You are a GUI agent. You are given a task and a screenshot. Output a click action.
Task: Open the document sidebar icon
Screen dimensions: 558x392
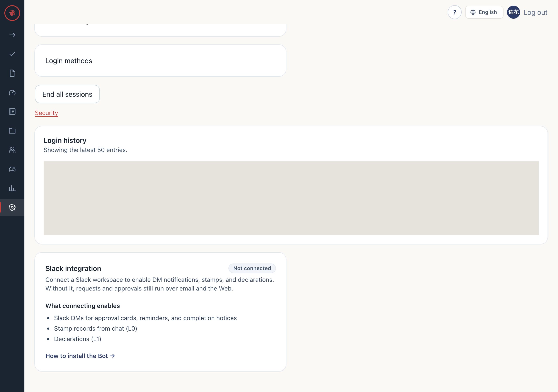click(x=12, y=73)
